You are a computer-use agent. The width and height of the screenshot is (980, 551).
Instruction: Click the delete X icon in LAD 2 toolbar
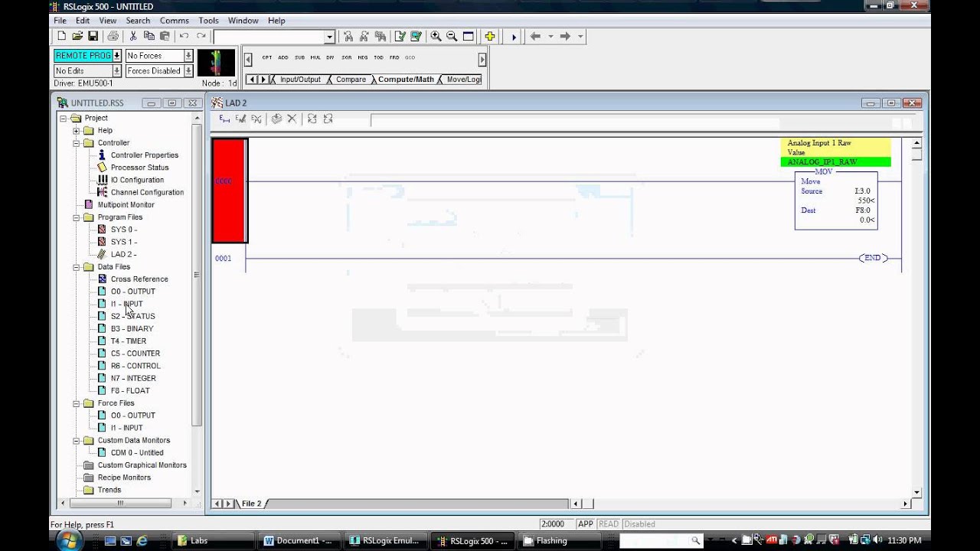292,119
